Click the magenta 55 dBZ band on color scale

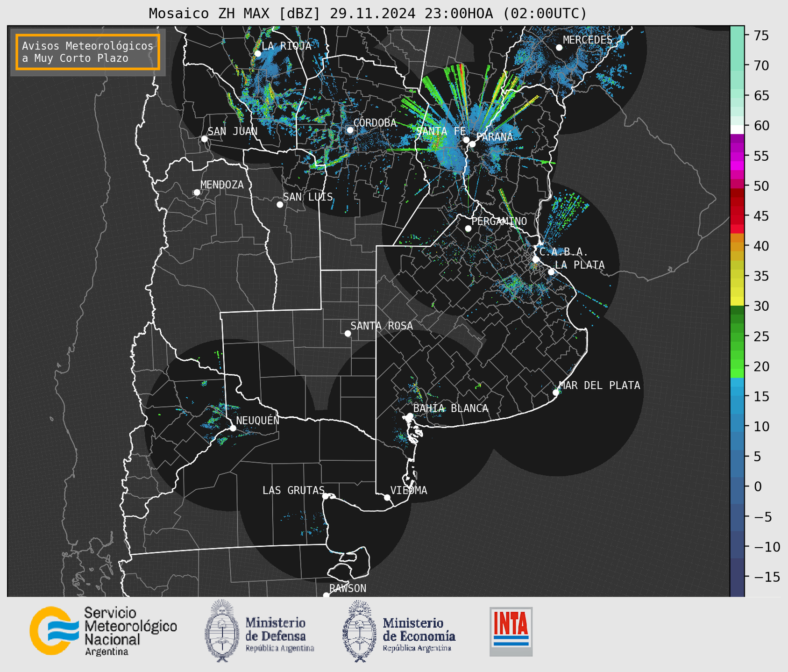coord(737,157)
